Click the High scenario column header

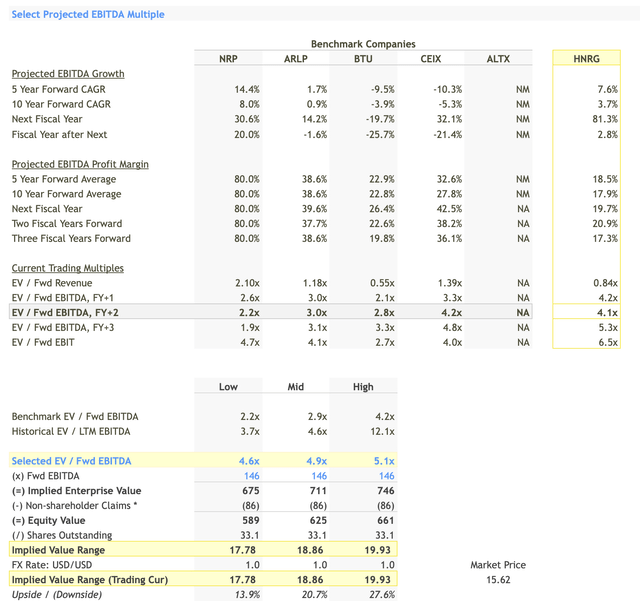[x=364, y=387]
